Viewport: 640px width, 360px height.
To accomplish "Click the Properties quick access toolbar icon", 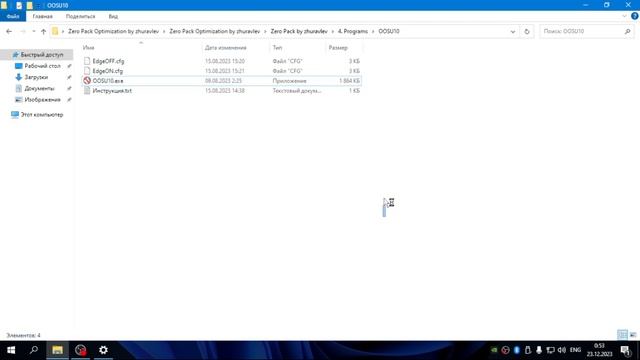I will click(x=19, y=5).
